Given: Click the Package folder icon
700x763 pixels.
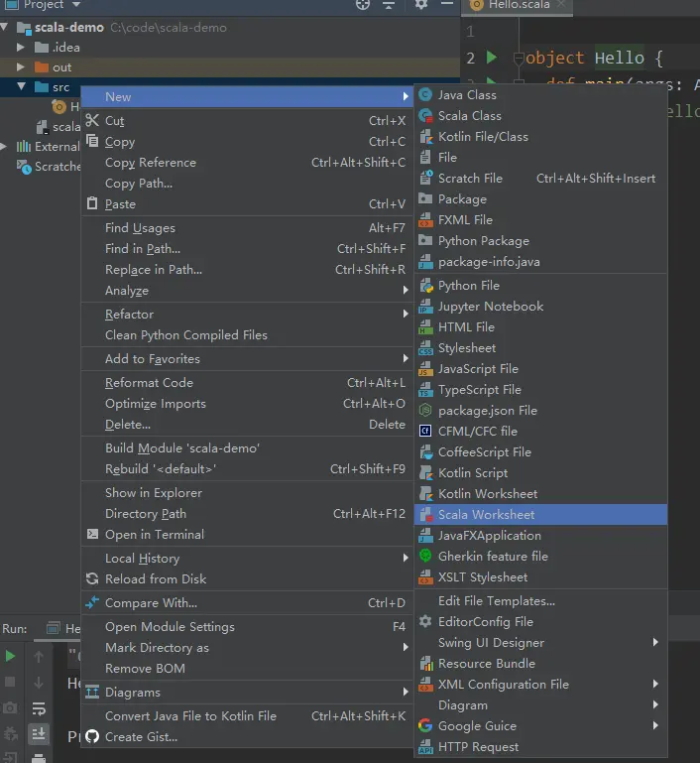Looking at the screenshot, I should (x=425, y=199).
